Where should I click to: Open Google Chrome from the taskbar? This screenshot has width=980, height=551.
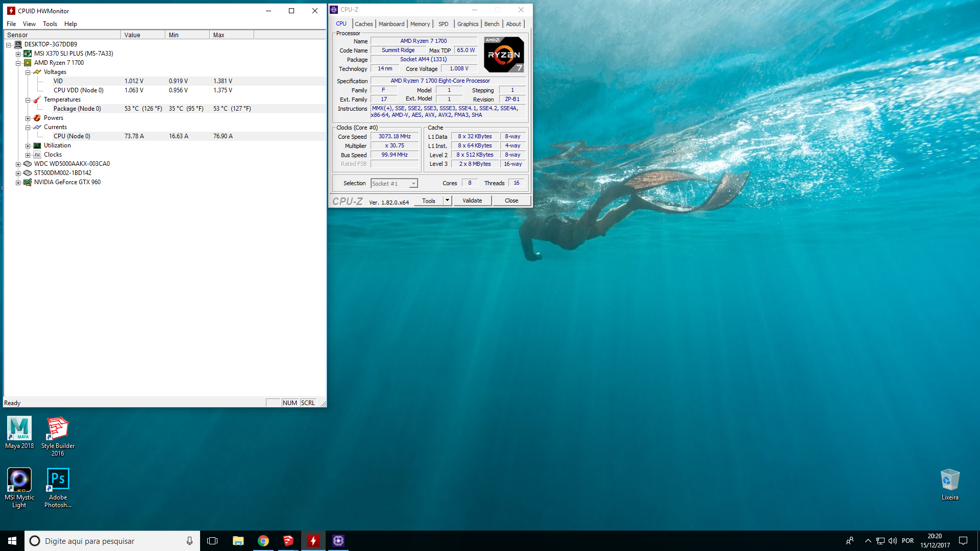(x=263, y=541)
